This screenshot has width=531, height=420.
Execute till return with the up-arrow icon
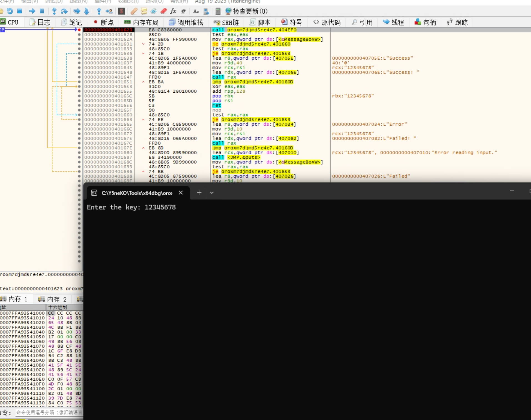[x=99, y=11]
